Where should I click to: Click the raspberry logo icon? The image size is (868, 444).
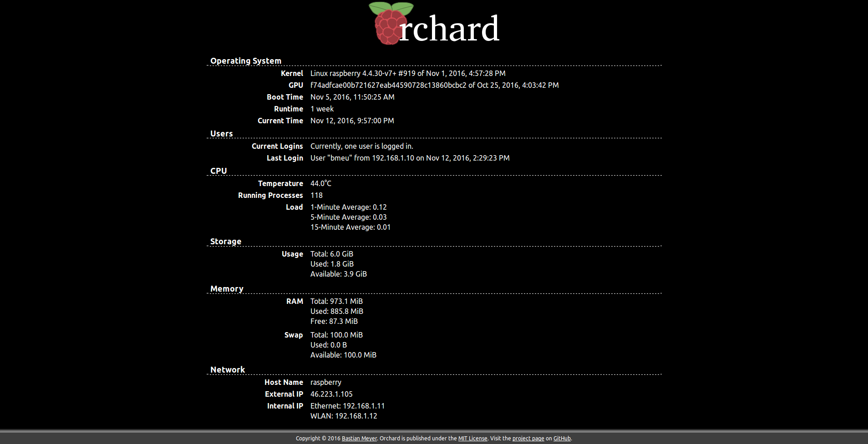[391, 24]
